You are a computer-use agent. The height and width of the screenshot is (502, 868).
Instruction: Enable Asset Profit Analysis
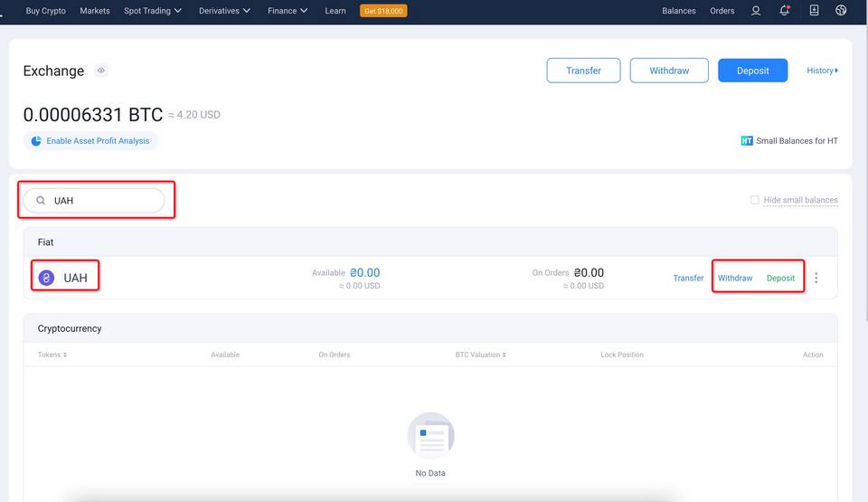(x=90, y=141)
